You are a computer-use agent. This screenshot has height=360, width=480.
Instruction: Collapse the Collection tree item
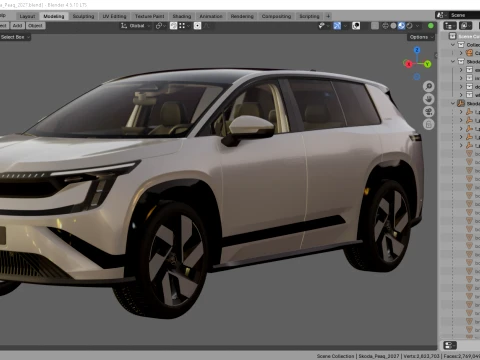[453, 45]
